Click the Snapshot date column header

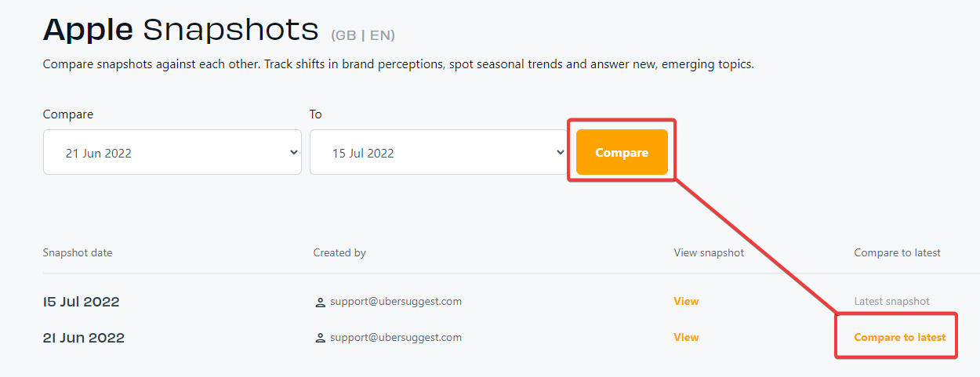click(x=78, y=252)
